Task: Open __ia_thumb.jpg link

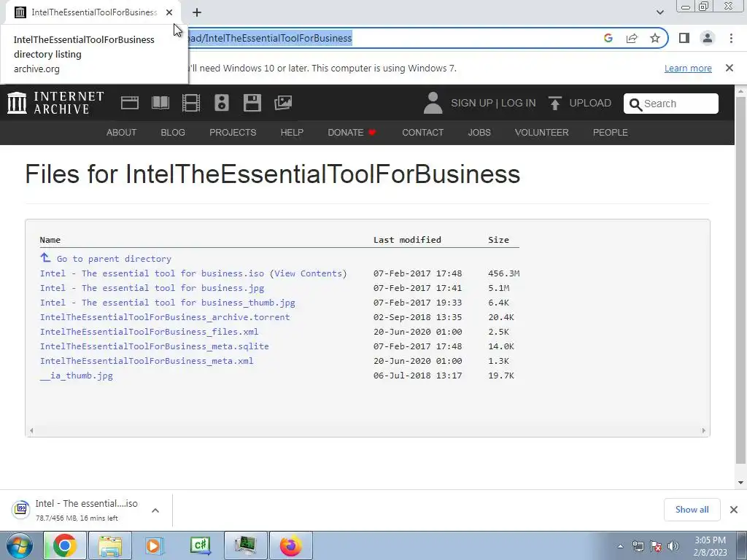Action: point(76,376)
